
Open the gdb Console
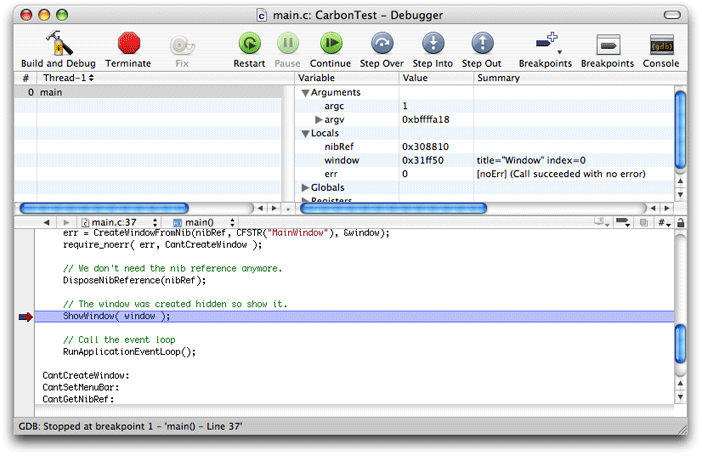pyautogui.click(x=660, y=43)
